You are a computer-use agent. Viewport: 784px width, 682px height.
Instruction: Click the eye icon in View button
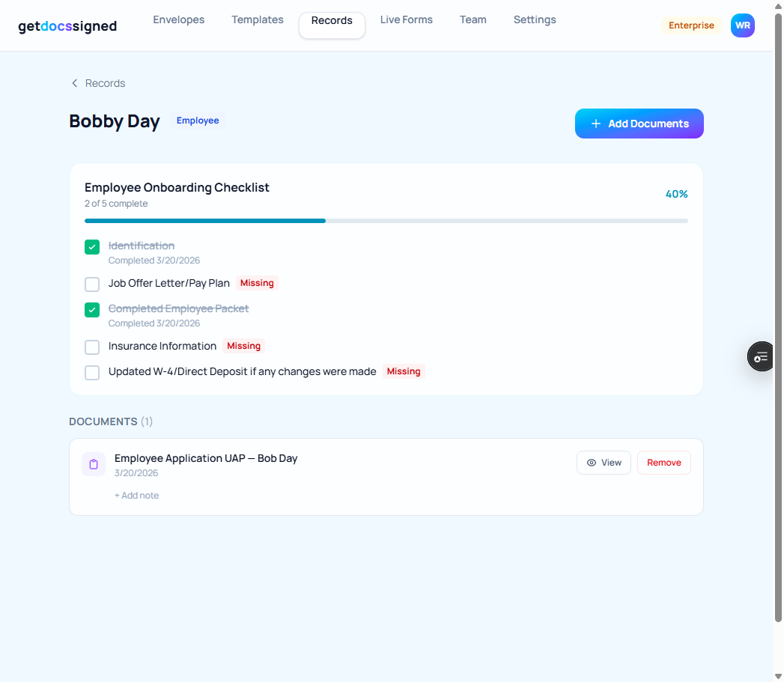pyautogui.click(x=592, y=463)
